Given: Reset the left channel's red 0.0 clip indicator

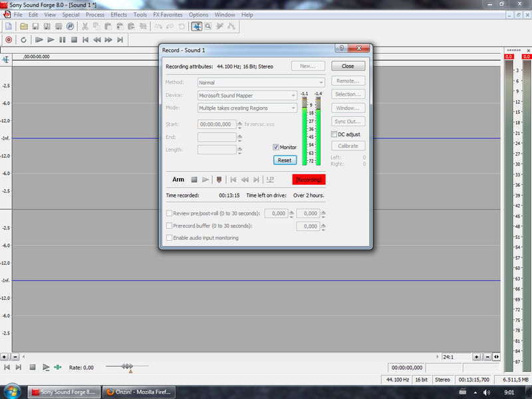Looking at the screenshot, I should pyautogui.click(x=509, y=57).
